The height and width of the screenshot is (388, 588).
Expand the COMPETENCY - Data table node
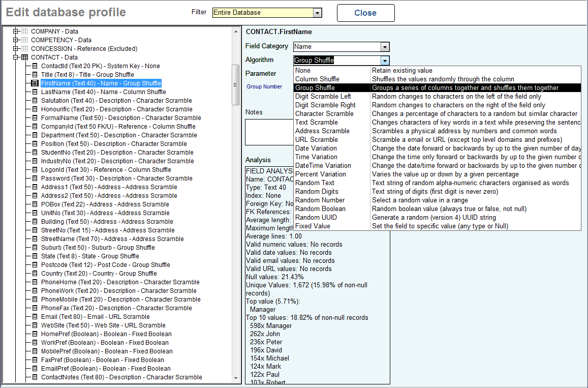(x=15, y=40)
